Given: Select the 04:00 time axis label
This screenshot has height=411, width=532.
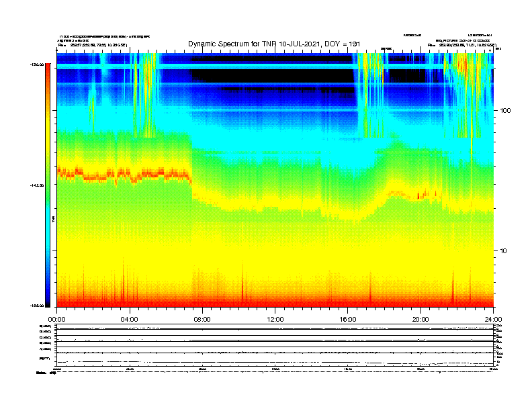Looking at the screenshot, I should (130, 320).
